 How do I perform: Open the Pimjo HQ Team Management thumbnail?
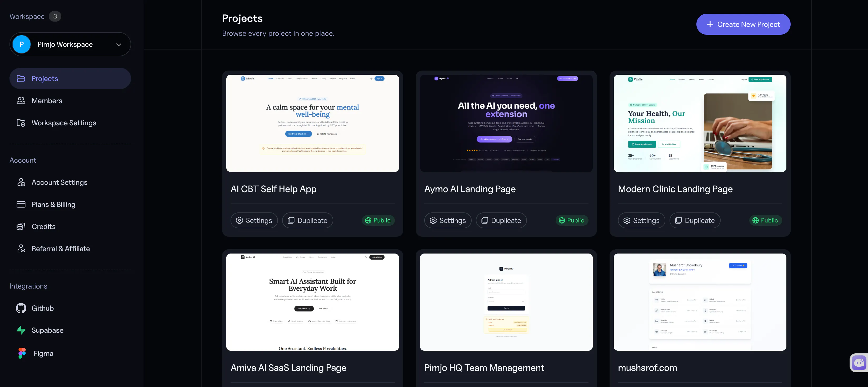pos(506,302)
